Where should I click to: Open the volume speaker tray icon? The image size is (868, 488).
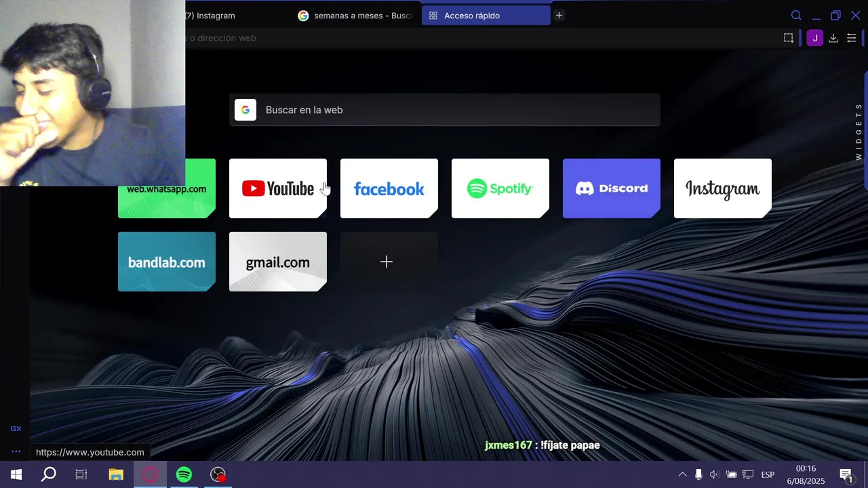[715, 474]
